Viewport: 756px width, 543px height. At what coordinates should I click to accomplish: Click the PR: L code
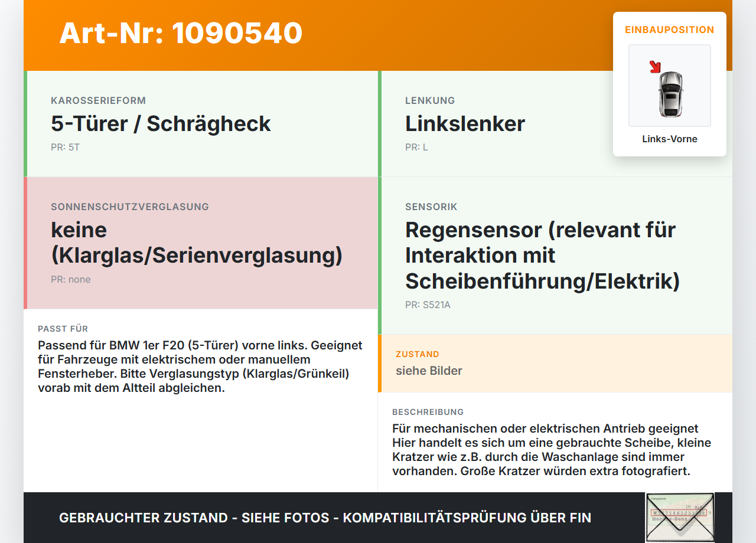click(x=416, y=147)
